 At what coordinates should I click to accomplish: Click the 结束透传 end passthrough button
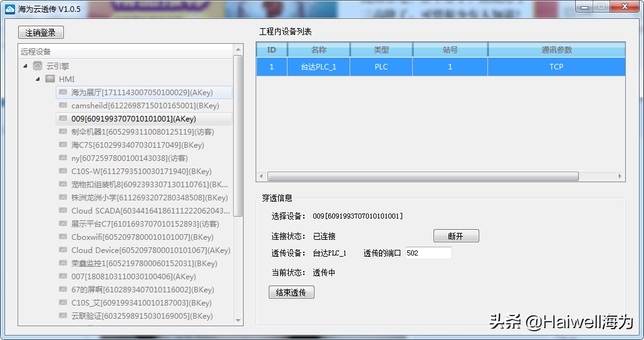pyautogui.click(x=291, y=292)
